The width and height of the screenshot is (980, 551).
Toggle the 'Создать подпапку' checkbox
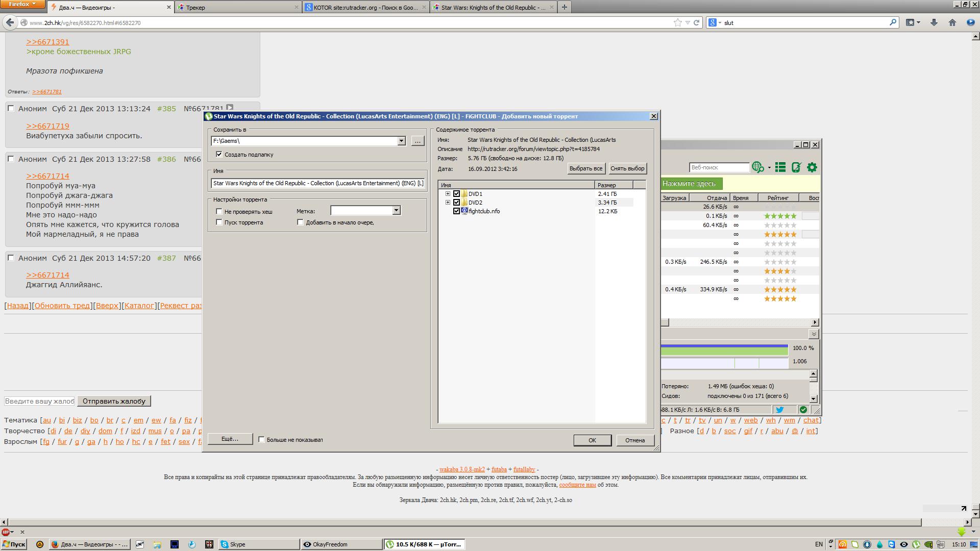pyautogui.click(x=219, y=154)
